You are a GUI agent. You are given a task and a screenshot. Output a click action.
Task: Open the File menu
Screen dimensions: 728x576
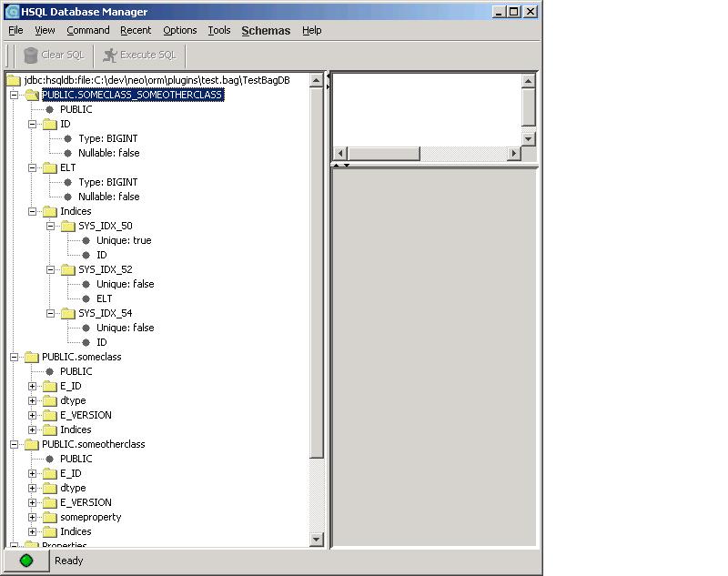(15, 30)
